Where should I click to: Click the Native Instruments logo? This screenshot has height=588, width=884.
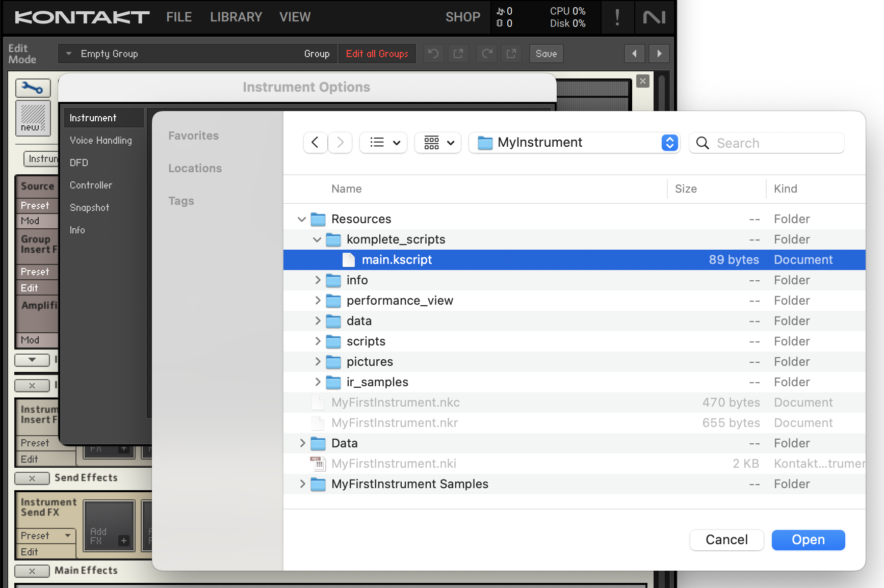point(654,17)
